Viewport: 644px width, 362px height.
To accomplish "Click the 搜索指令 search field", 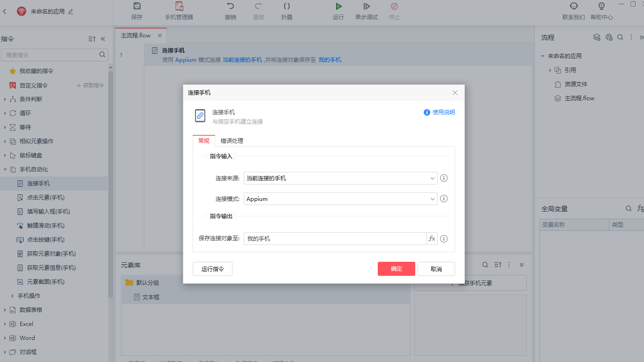I will click(51, 55).
